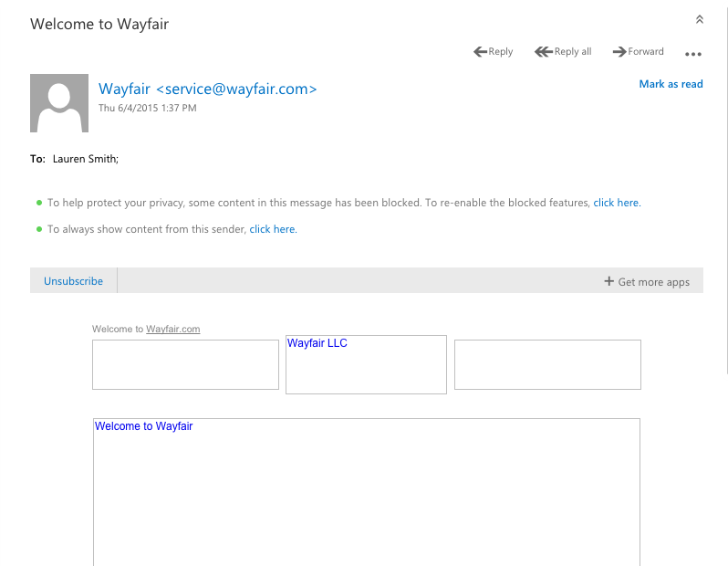Click here to always show sender content
The height and width of the screenshot is (566, 728).
point(272,229)
